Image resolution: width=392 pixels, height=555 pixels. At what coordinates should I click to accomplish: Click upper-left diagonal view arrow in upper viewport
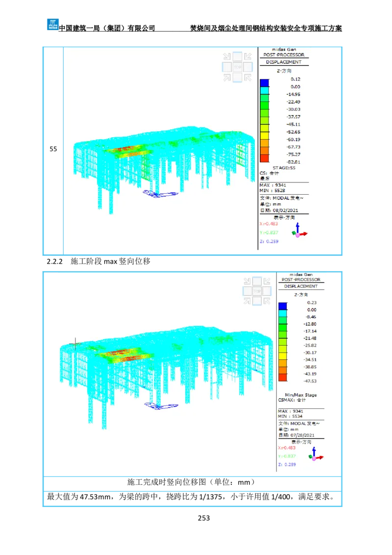(x=227, y=57)
